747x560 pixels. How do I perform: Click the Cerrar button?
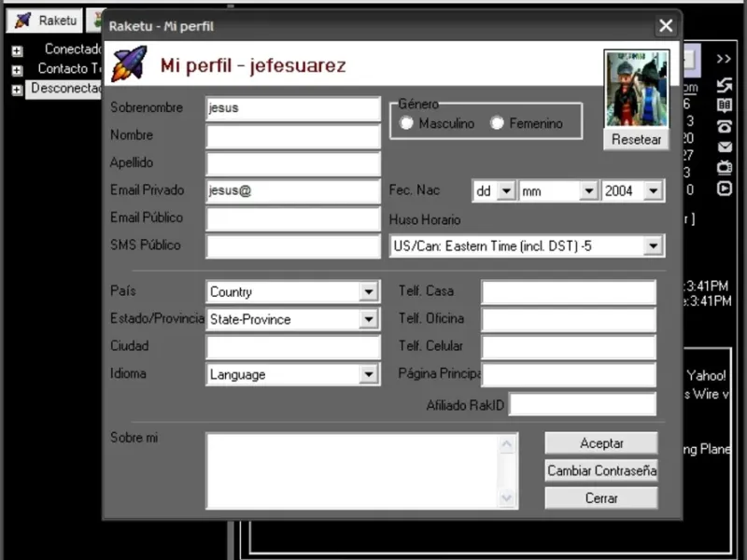point(601,498)
